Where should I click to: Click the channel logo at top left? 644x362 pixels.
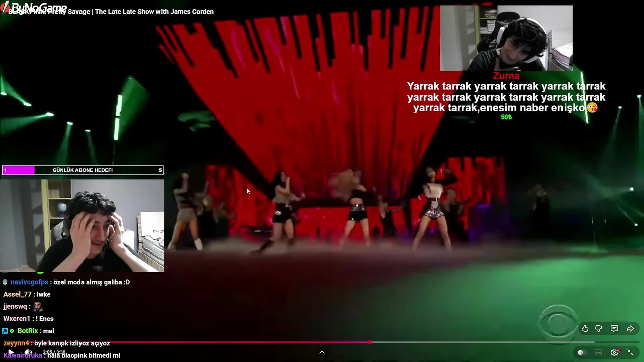point(33,7)
